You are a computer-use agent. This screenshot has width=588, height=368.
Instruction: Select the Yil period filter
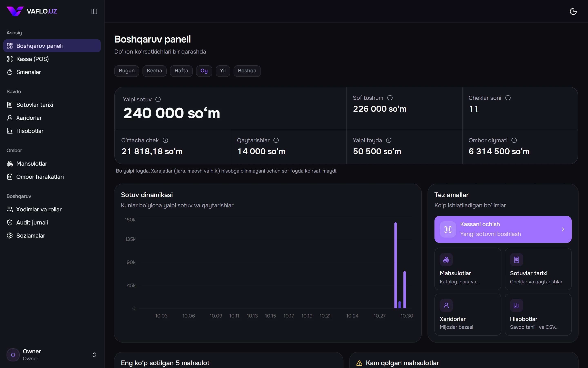223,71
